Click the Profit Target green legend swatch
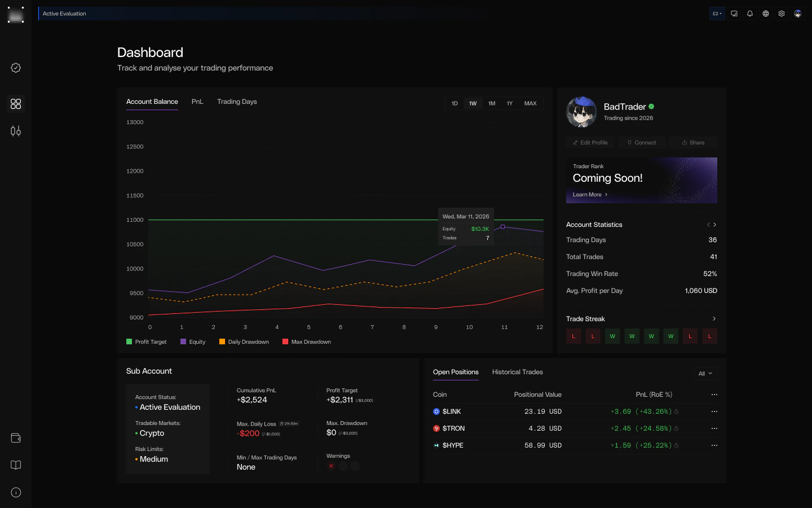The width and height of the screenshot is (812, 508). pos(129,342)
